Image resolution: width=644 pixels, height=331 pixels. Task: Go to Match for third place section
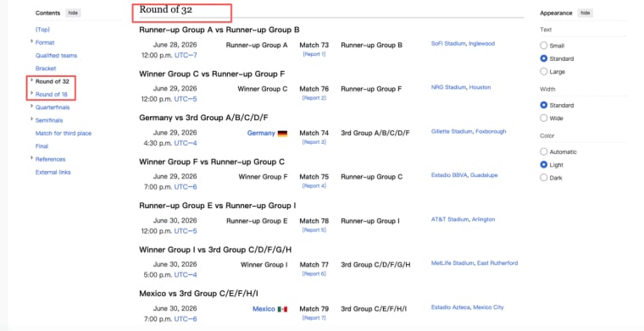click(x=64, y=133)
